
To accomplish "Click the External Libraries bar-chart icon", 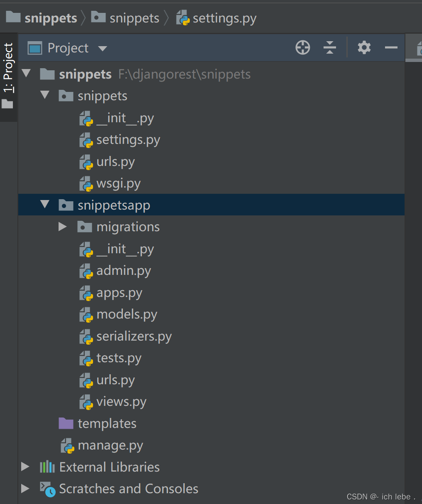I will 47,467.
